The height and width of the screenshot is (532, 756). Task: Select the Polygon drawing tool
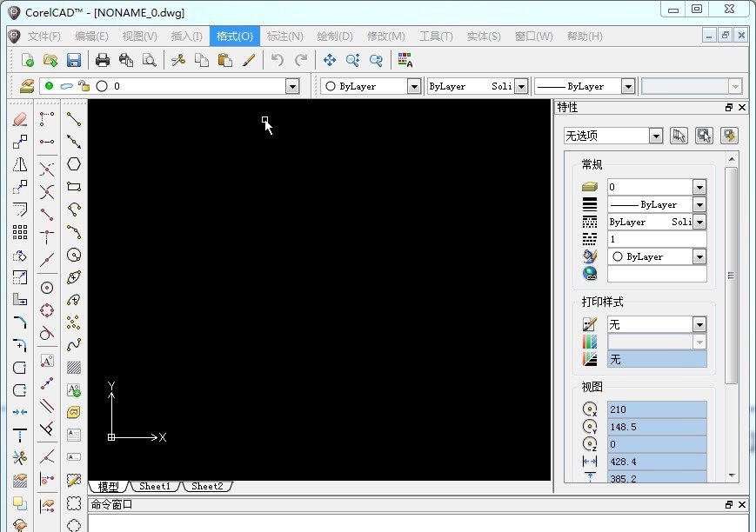coord(74,164)
